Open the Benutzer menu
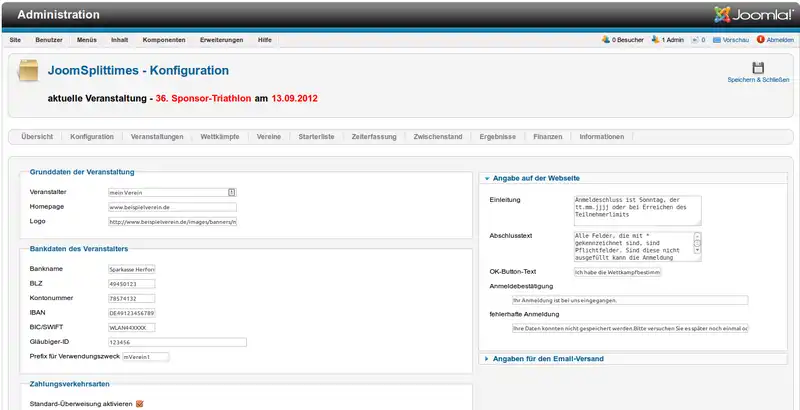Viewport: 800px width, 410px height. (x=49, y=40)
